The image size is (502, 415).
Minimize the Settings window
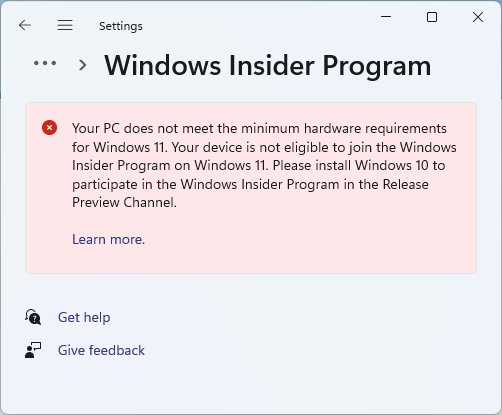tap(386, 17)
